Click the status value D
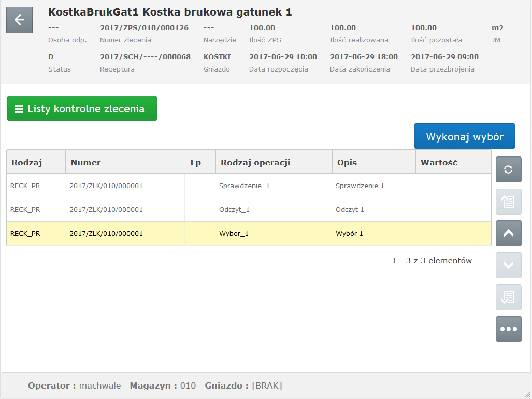Screen dimensions: 532x399 51,56
